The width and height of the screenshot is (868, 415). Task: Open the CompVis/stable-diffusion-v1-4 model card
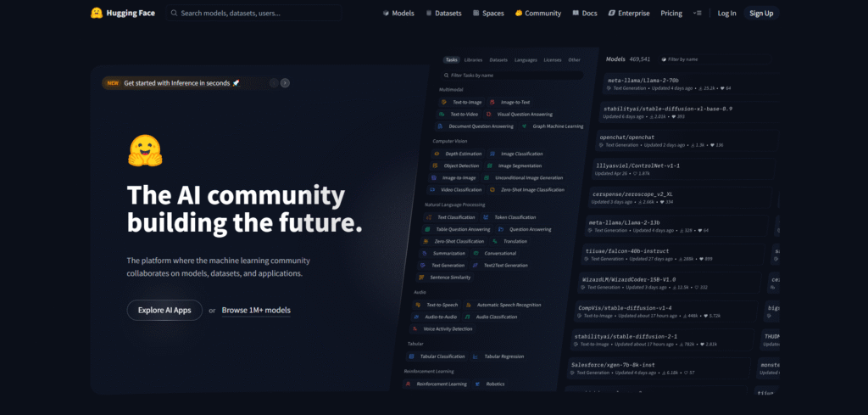click(x=666, y=311)
